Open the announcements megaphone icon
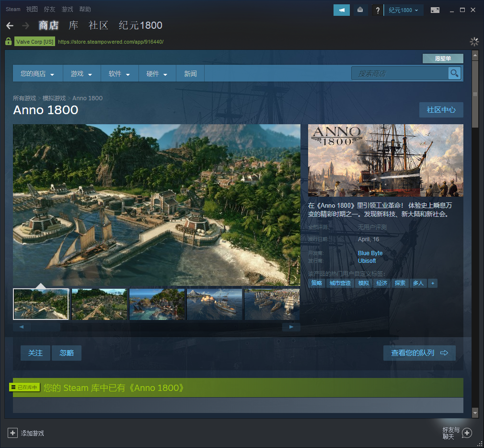 pos(342,10)
